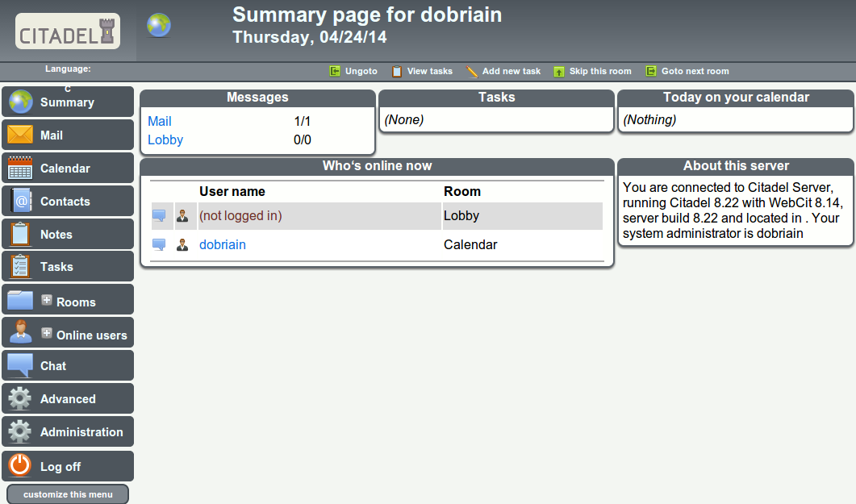The height and width of the screenshot is (504, 856).
Task: Click the Ungoto green arrow icon
Action: click(x=335, y=72)
